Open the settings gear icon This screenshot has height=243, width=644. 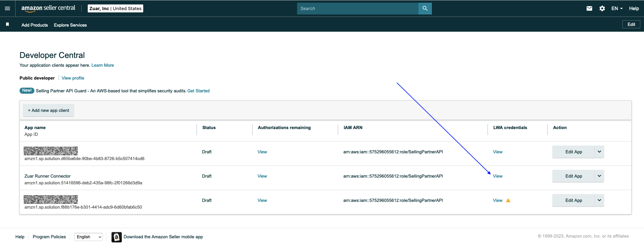[602, 8]
